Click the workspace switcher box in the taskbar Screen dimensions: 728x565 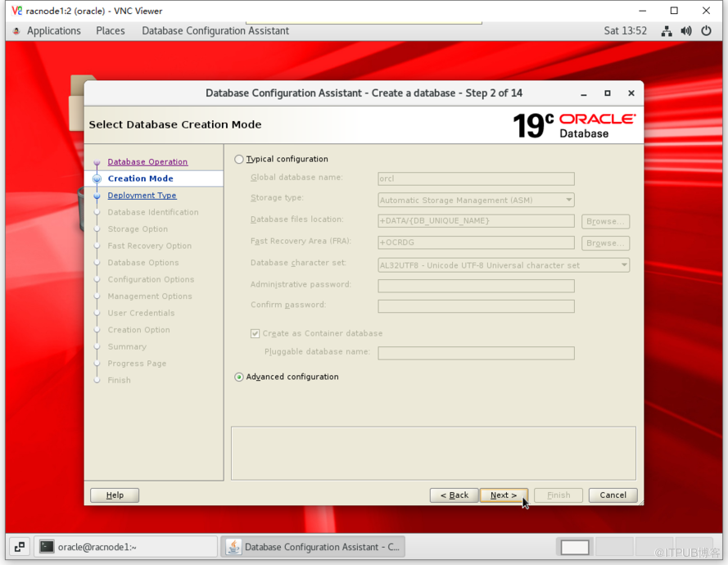tap(575, 547)
